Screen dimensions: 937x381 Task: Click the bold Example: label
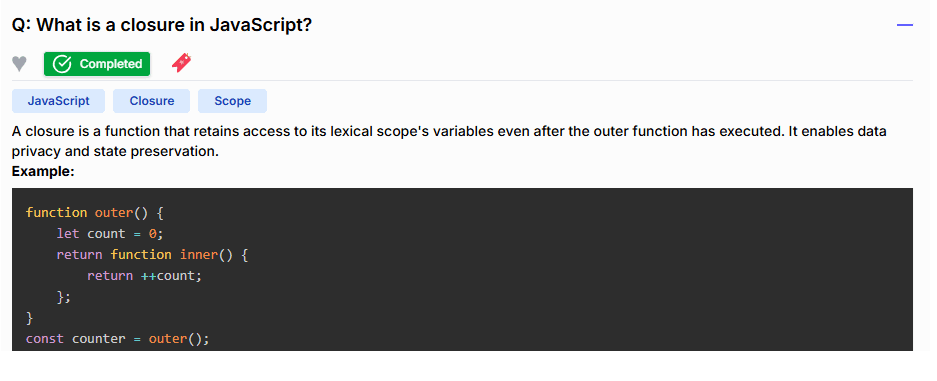point(43,171)
